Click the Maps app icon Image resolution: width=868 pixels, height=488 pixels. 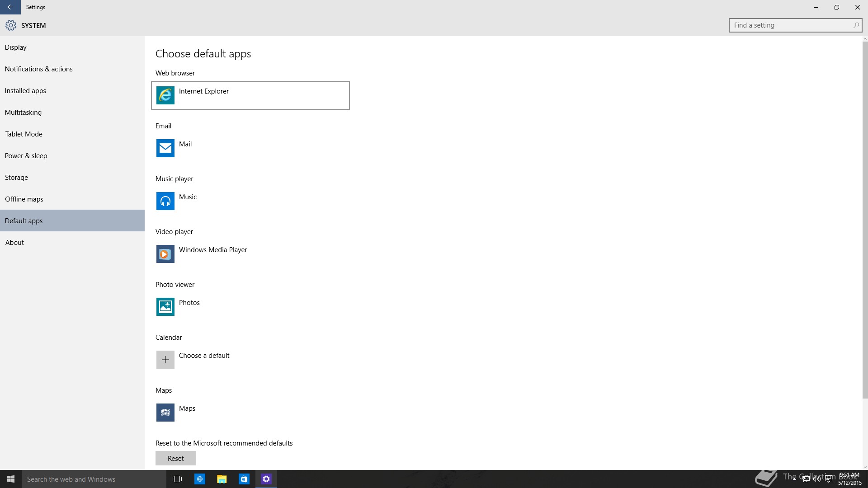165,413
